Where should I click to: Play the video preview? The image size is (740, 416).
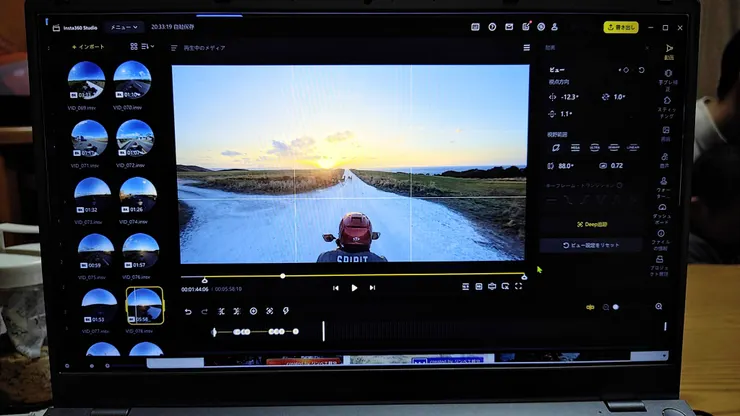(x=354, y=288)
